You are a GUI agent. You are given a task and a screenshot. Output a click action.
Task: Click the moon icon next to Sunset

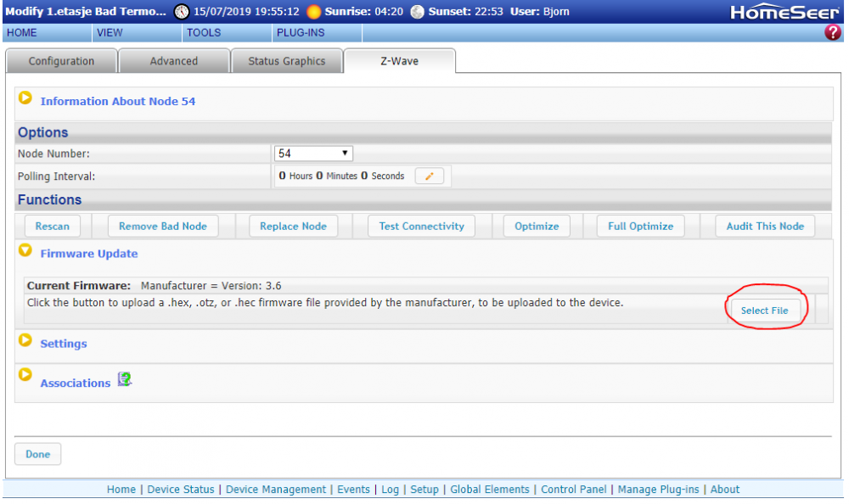pos(417,12)
